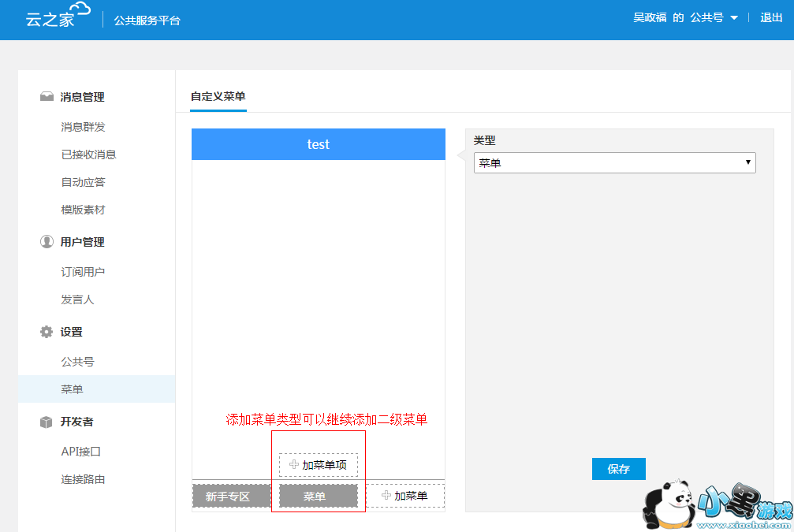The width and height of the screenshot is (794, 532).
Task: Click the 用户管理 person icon
Action: 47,242
